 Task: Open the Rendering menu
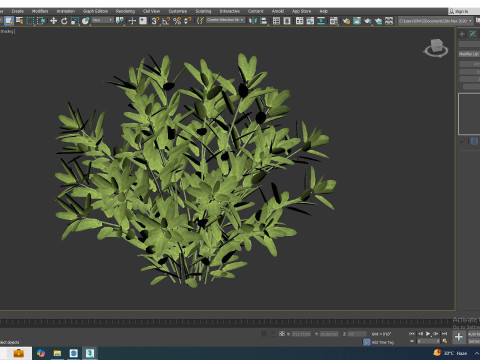(125, 11)
